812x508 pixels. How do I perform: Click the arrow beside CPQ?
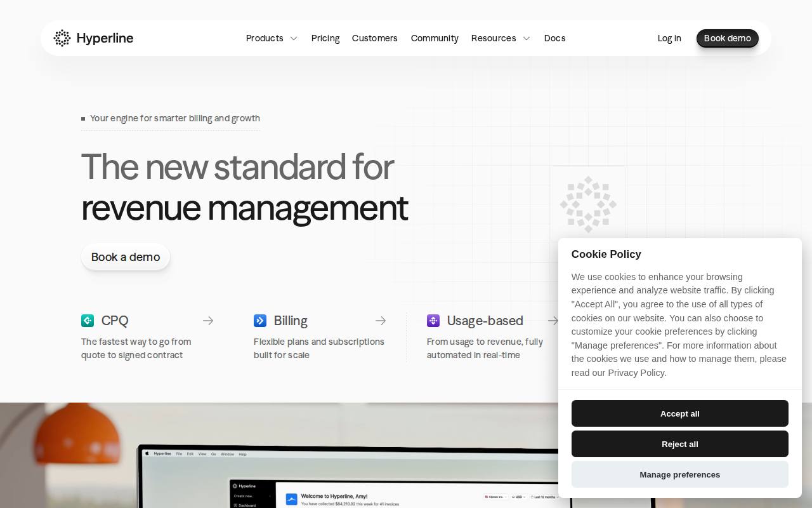click(208, 321)
